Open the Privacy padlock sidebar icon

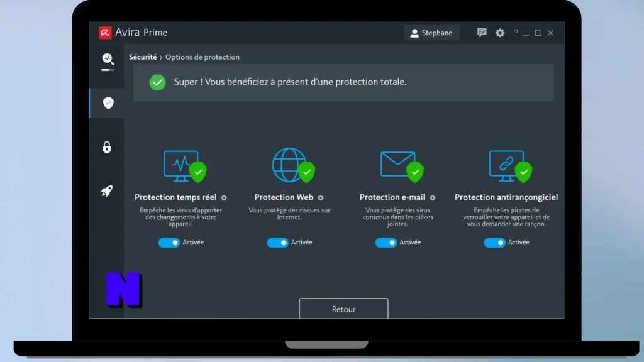[x=107, y=147]
